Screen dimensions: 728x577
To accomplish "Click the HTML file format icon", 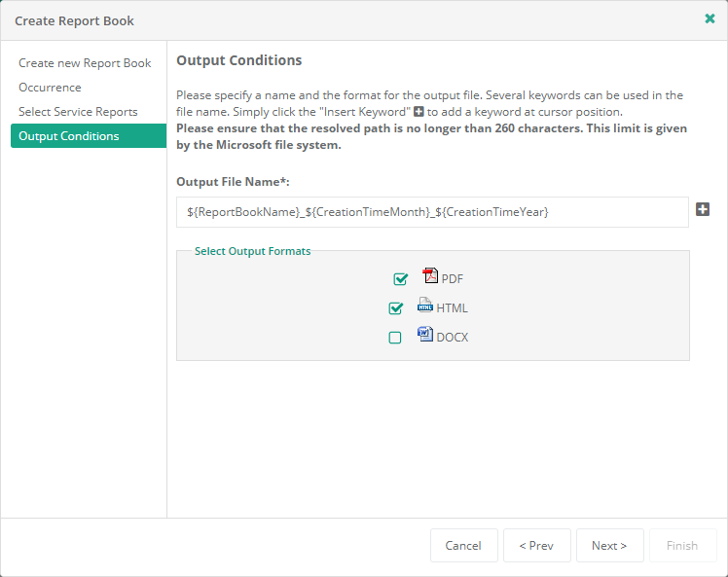I will coord(424,305).
